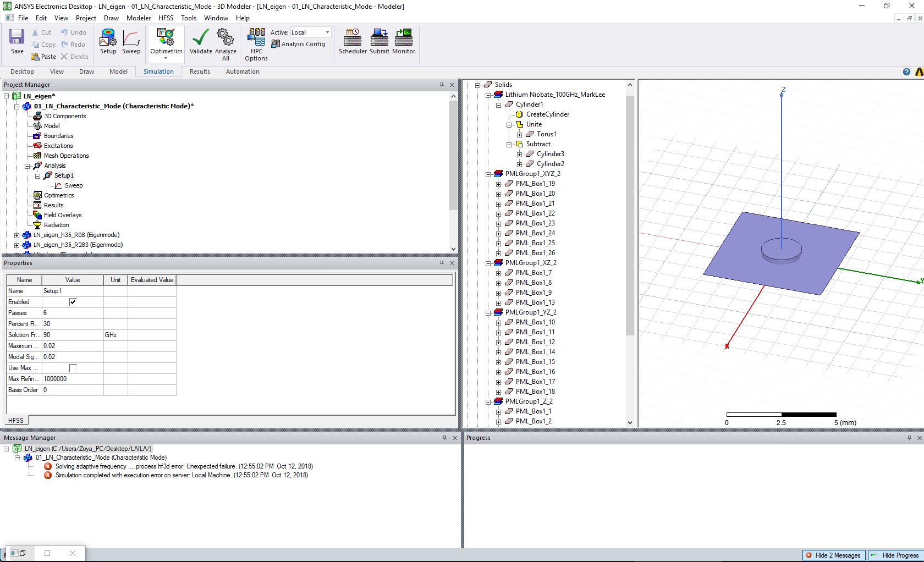The width and height of the screenshot is (924, 562).
Task: Click the Save icon in the ribbon
Action: click(17, 42)
